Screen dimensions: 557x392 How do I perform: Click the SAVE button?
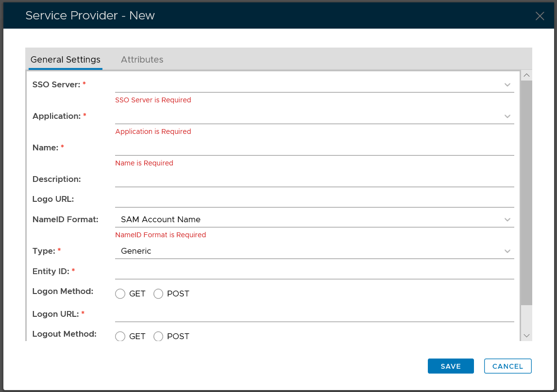(451, 366)
